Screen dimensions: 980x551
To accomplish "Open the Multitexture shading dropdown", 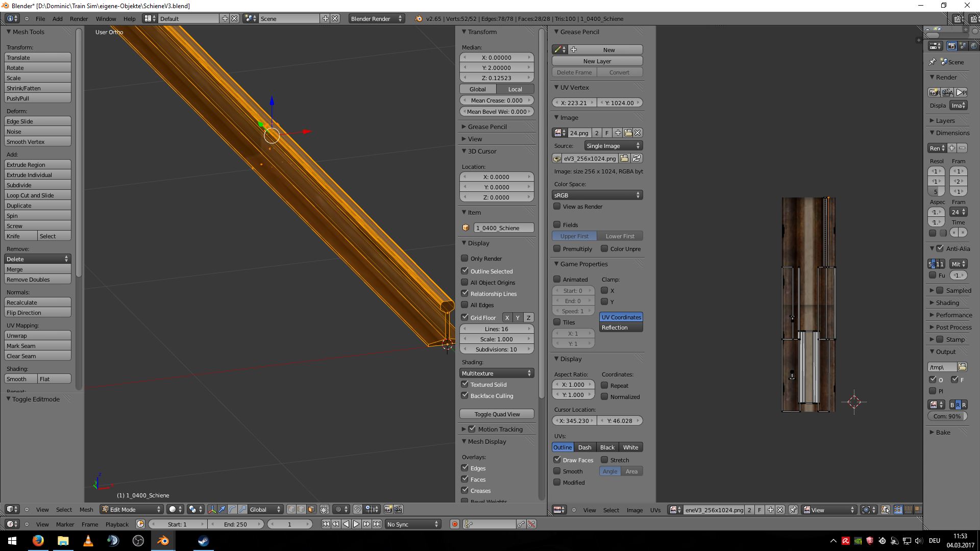I will click(x=497, y=373).
